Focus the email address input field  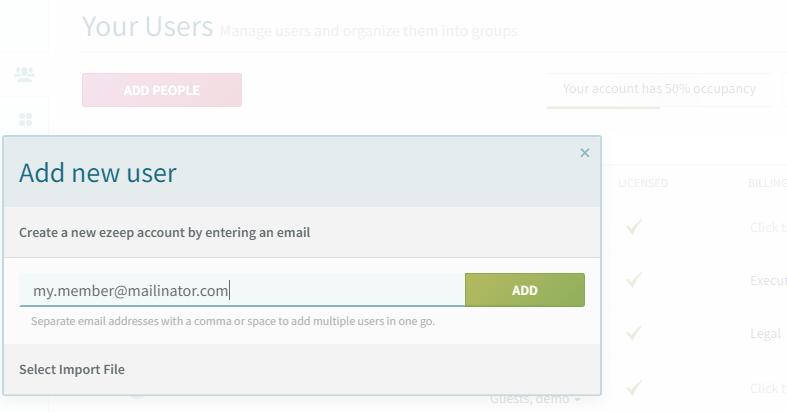(x=242, y=290)
